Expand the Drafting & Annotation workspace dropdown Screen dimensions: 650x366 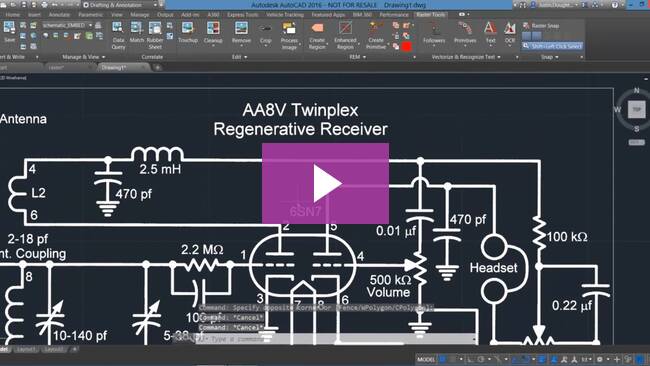[x=121, y=5]
